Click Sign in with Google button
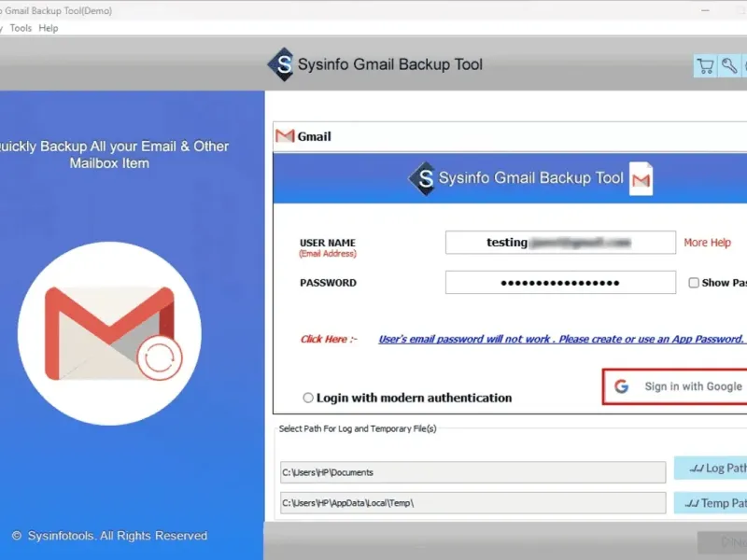This screenshot has height=560, width=747. click(674, 386)
